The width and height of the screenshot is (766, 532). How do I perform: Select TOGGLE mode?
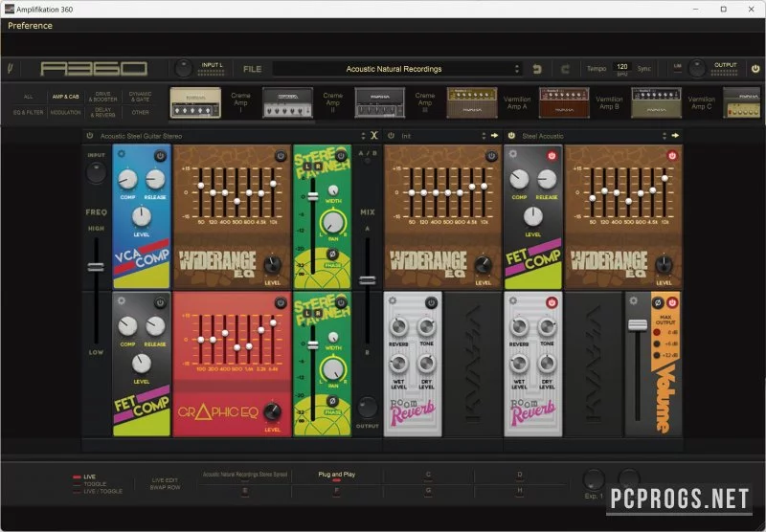coord(90,484)
